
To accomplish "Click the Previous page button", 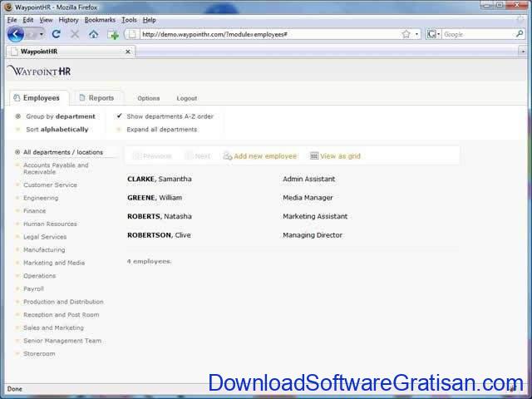I will 152,156.
